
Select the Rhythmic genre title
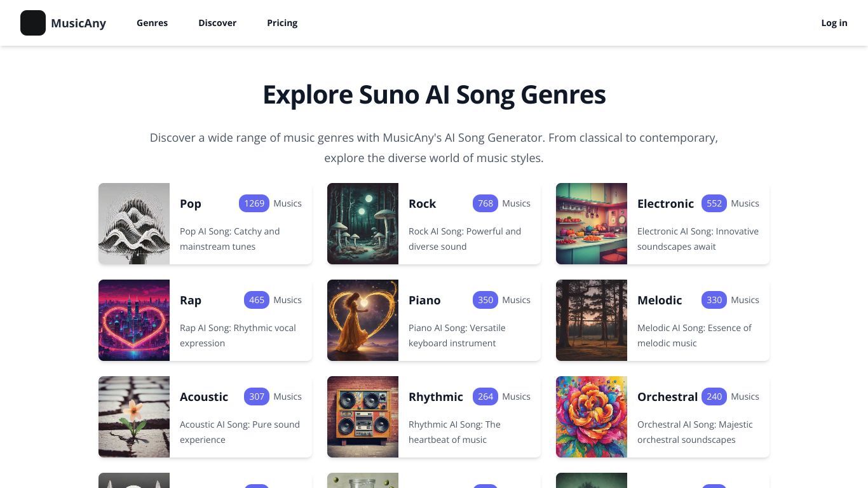point(436,396)
